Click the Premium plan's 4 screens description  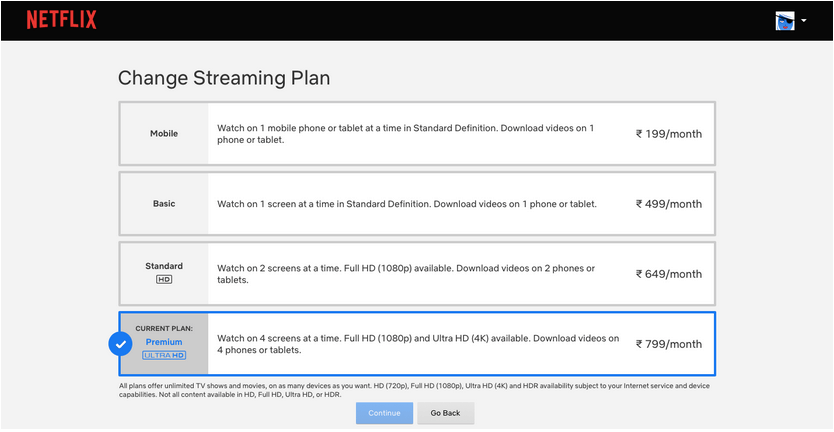coord(417,344)
